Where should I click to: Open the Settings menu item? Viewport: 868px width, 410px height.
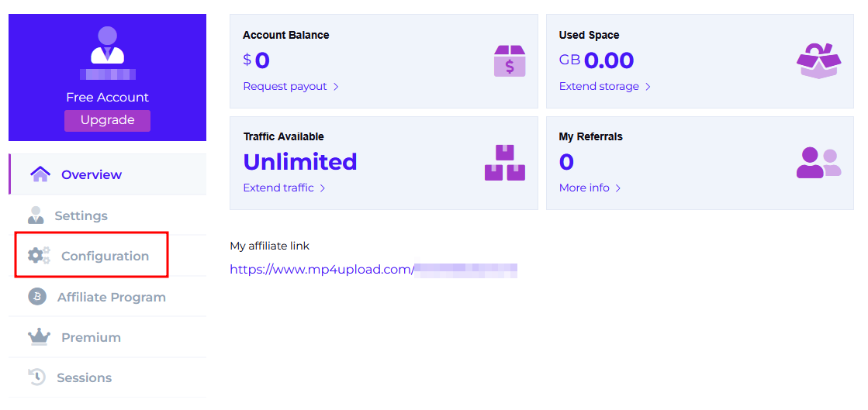click(108, 215)
